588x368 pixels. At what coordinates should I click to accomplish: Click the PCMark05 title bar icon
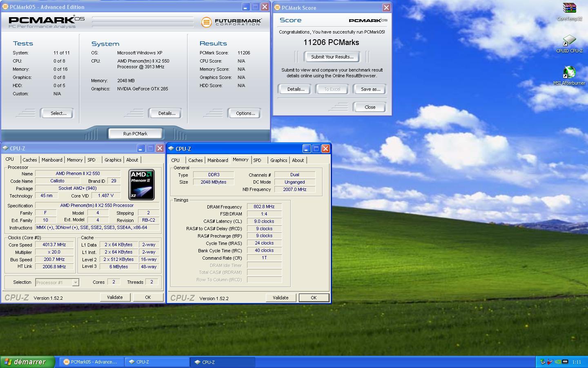pos(5,7)
